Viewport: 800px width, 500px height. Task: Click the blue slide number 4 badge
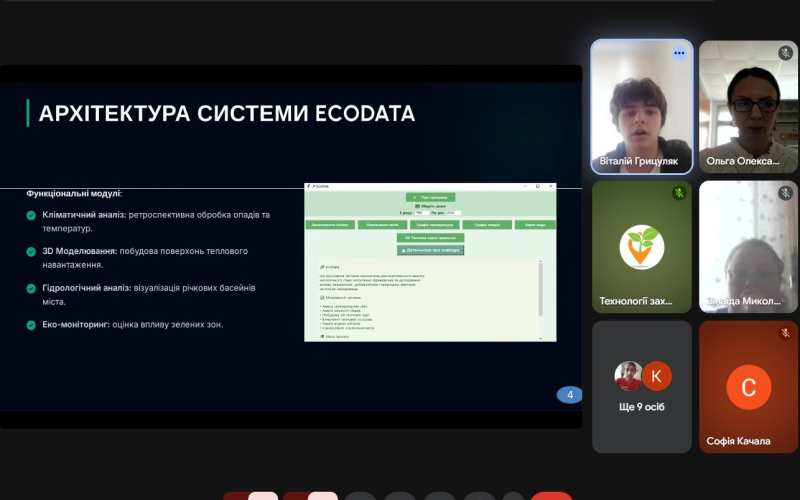click(569, 394)
